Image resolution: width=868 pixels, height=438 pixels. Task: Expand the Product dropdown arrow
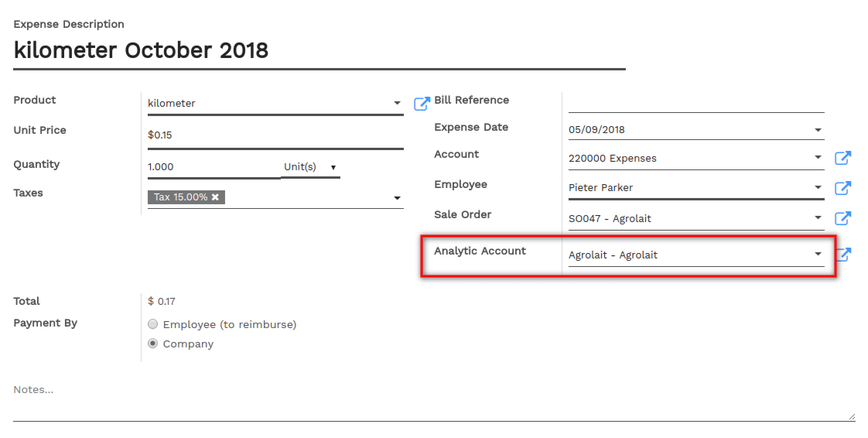click(x=397, y=103)
